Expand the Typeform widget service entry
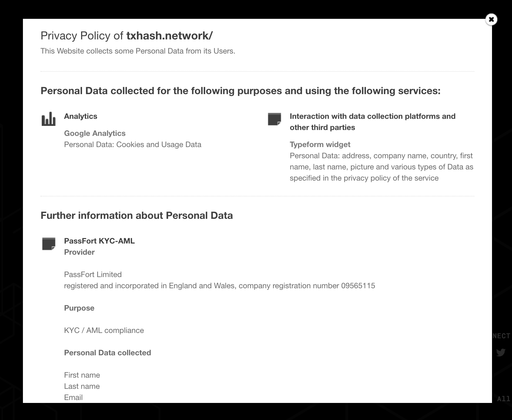512x420 pixels. [320, 144]
